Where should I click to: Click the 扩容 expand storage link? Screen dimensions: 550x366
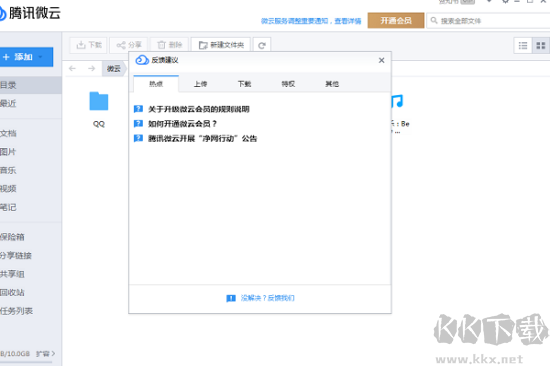point(45,353)
